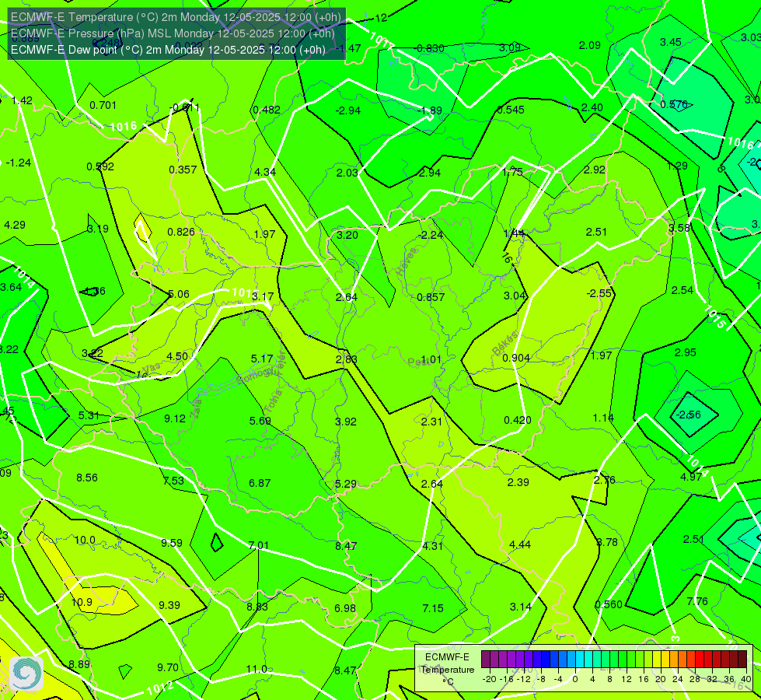Click the dew point value 7.53
761x700 pixels.
[x=174, y=481]
